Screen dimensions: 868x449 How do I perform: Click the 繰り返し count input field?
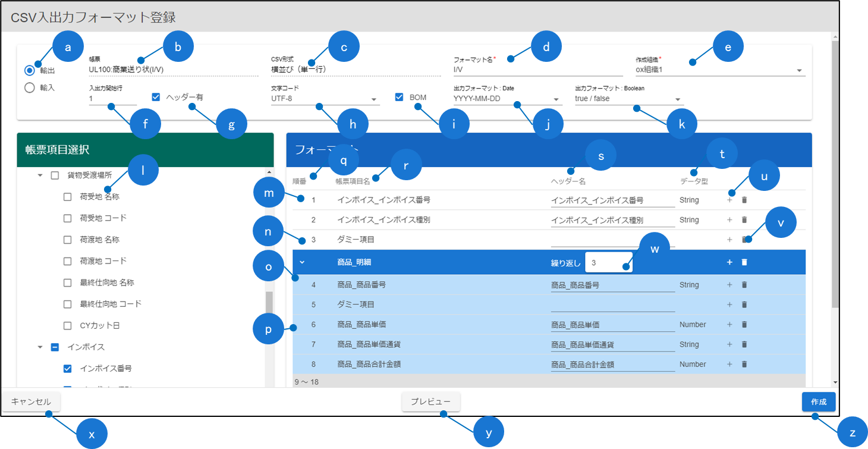click(608, 262)
